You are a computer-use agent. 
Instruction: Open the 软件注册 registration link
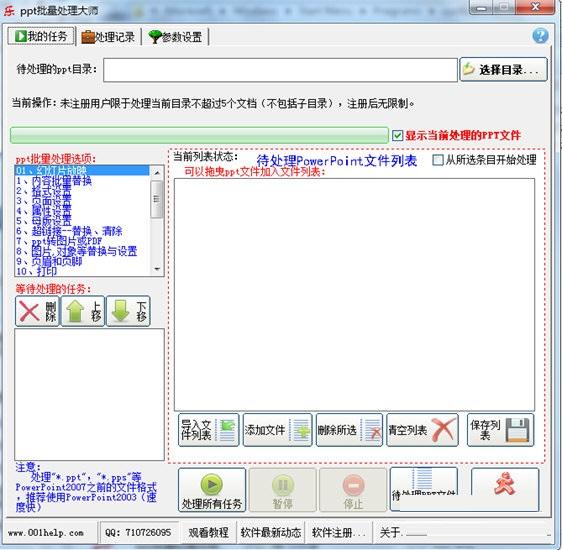(x=338, y=532)
